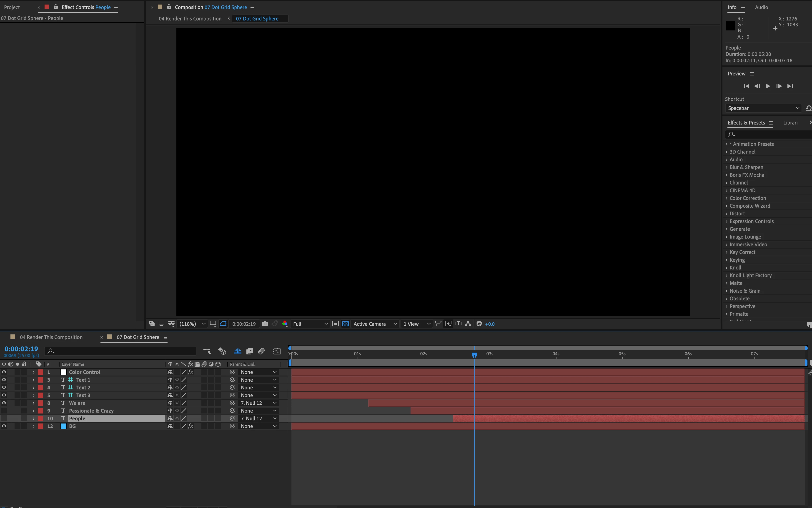The image size is (812, 508).
Task: Hide the Color Control layer visibility
Action: (4, 372)
